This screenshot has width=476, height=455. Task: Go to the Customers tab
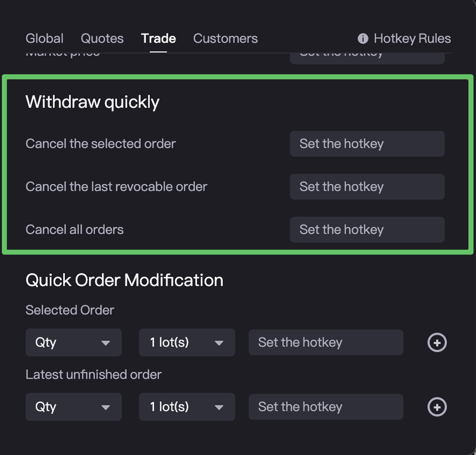pos(225,39)
